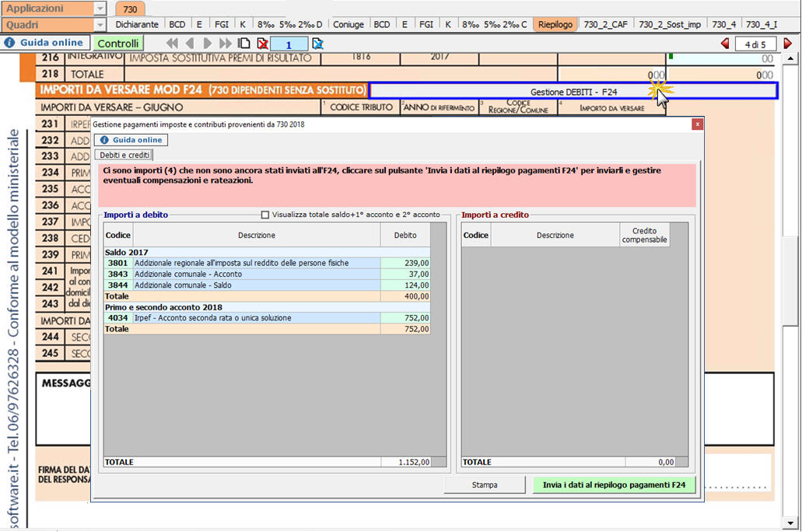
Task: Click the green Controlli button
Action: click(118, 44)
